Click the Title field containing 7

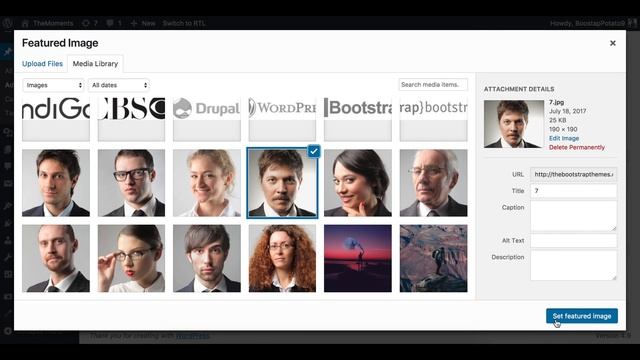click(x=573, y=191)
